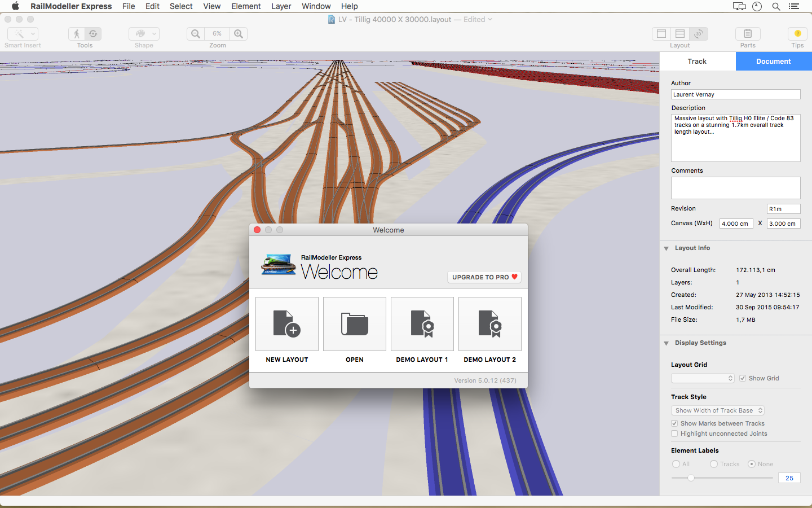Open the Select menu
Viewport: 812px width, 508px height.
click(181, 6)
